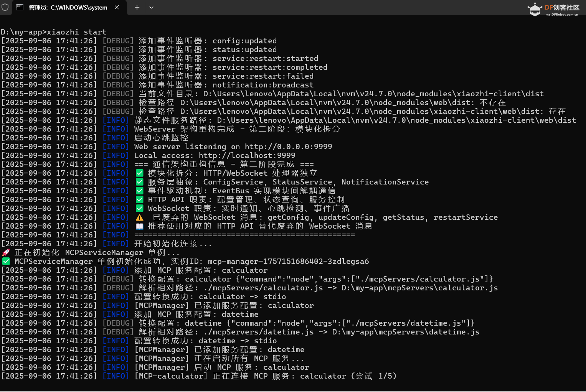
Task: Click the green check beside 服务层抽象
Action: click(x=140, y=182)
